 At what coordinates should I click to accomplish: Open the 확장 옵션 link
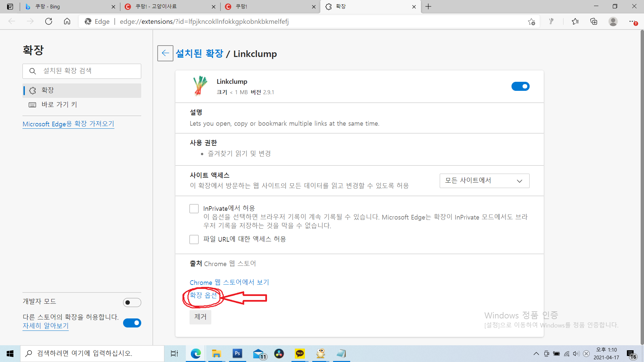203,295
